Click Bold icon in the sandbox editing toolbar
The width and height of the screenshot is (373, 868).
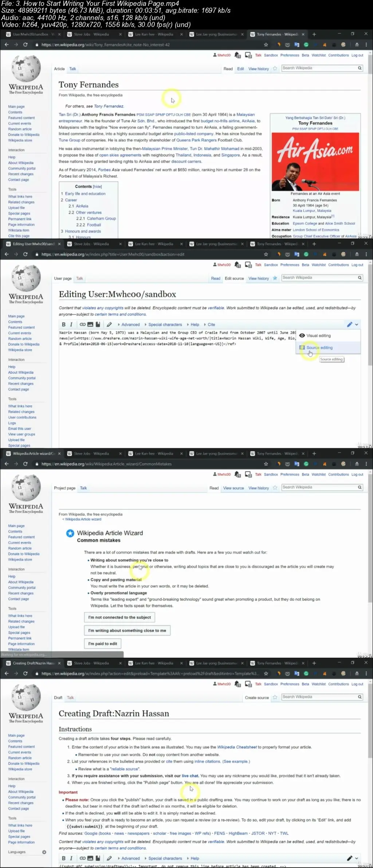[x=64, y=324]
